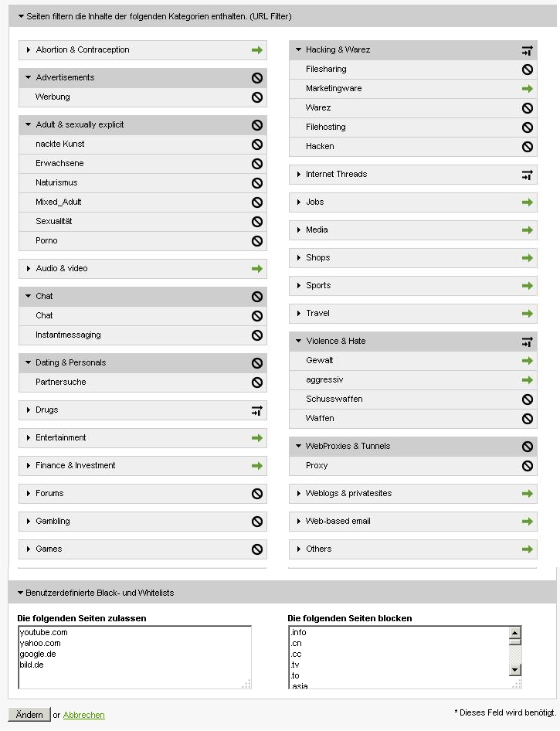Viewport: 560px width, 731px height.
Task: Click the Abbrechen link
Action: coord(84,715)
